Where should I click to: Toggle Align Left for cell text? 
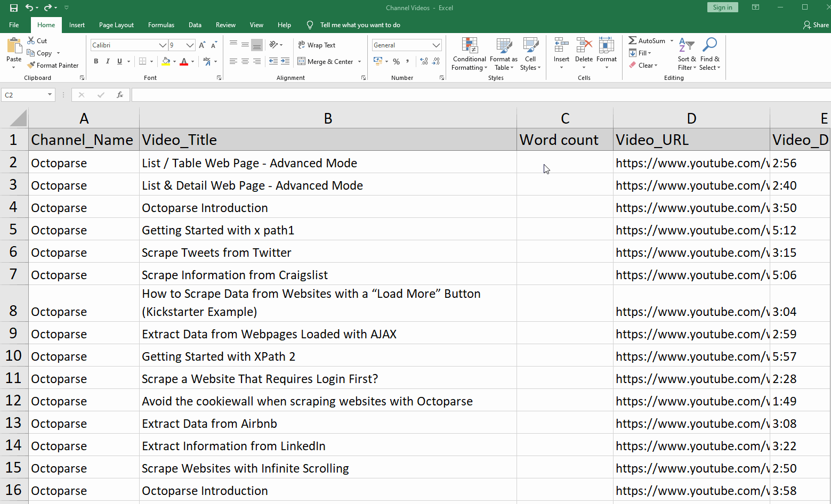233,61
